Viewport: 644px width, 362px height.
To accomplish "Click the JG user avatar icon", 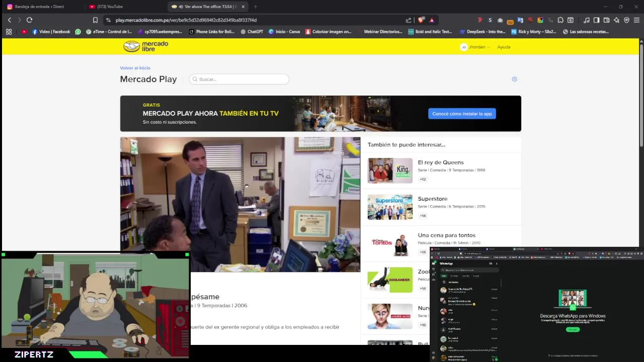I will [464, 47].
